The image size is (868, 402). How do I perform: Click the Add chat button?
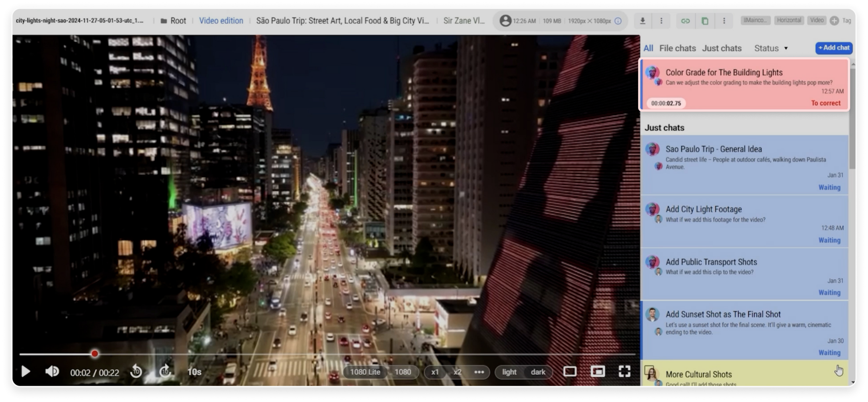pyautogui.click(x=834, y=48)
